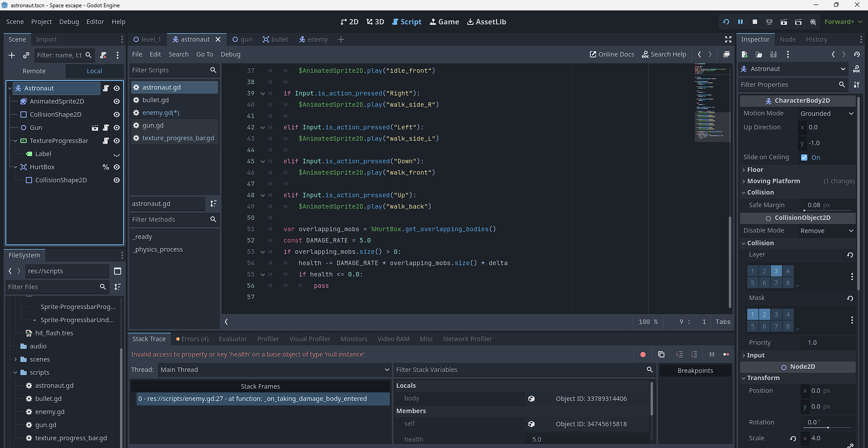Click the Instantiate Child Scene link icon
Screen dimensions: 868x448
pos(26,55)
